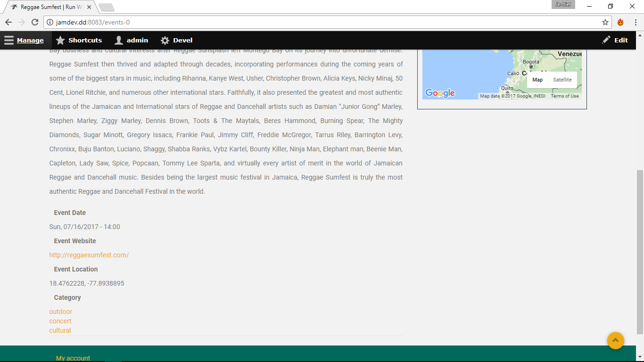Click the Event Website label
Viewport: 644px width, 362px height.
pyautogui.click(x=75, y=241)
